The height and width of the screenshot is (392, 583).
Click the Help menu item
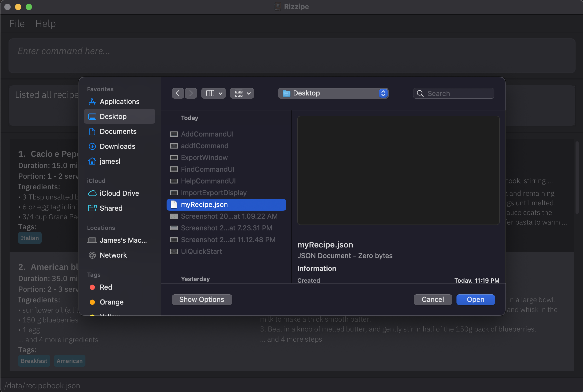[46, 23]
